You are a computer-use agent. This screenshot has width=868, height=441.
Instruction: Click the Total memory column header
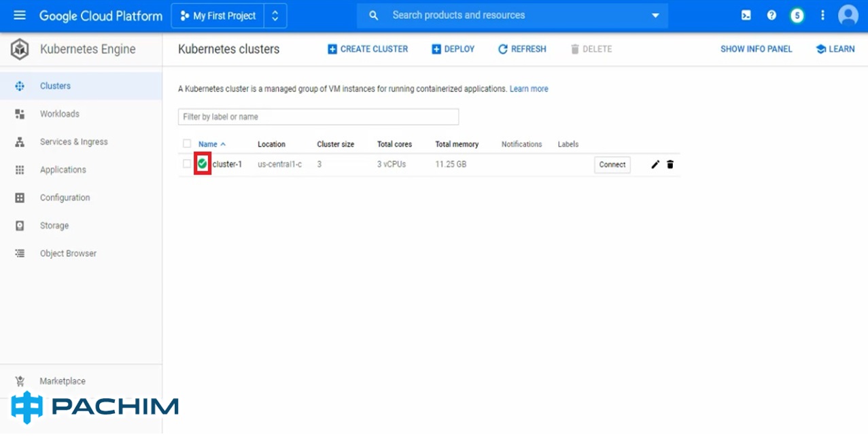[457, 144]
